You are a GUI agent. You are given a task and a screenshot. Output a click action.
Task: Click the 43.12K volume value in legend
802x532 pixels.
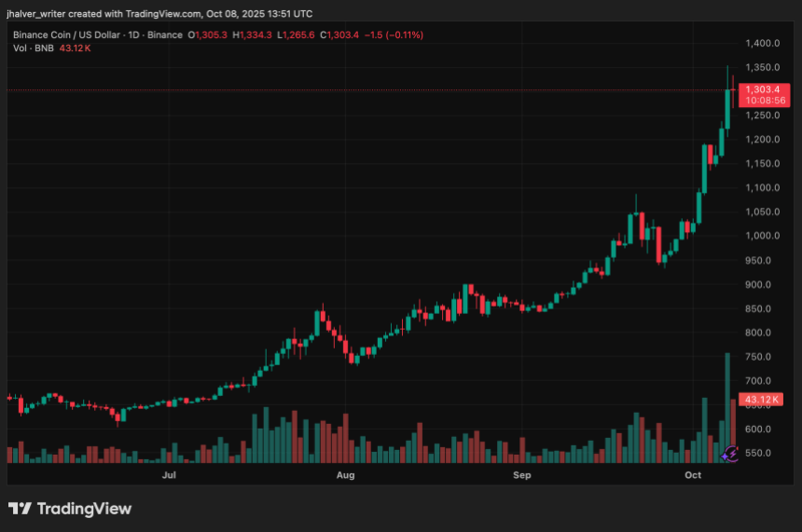(75, 48)
